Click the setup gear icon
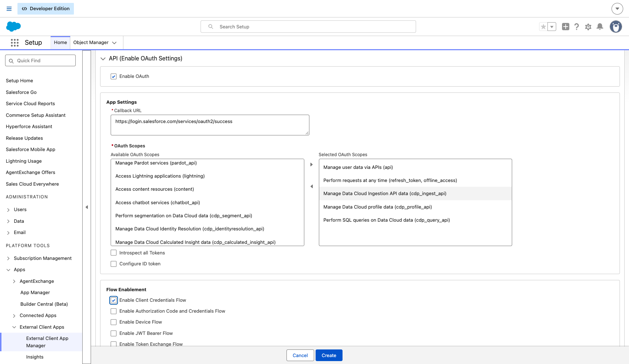This screenshot has width=629, height=364. click(x=588, y=27)
